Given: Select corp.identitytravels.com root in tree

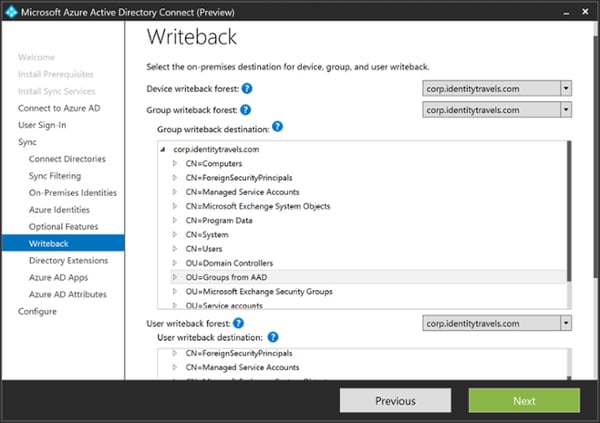Looking at the screenshot, I should [x=216, y=149].
